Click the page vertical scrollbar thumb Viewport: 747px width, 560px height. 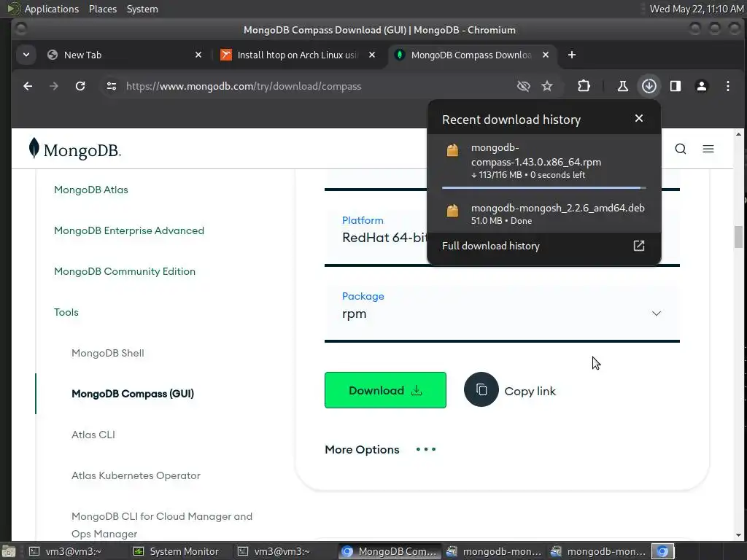738,237
